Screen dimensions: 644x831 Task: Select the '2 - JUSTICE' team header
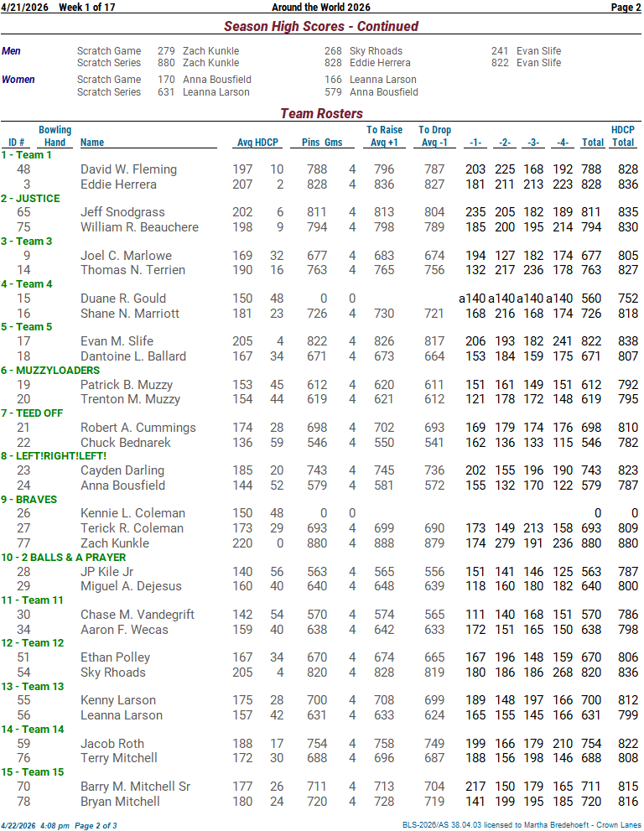tap(30, 198)
